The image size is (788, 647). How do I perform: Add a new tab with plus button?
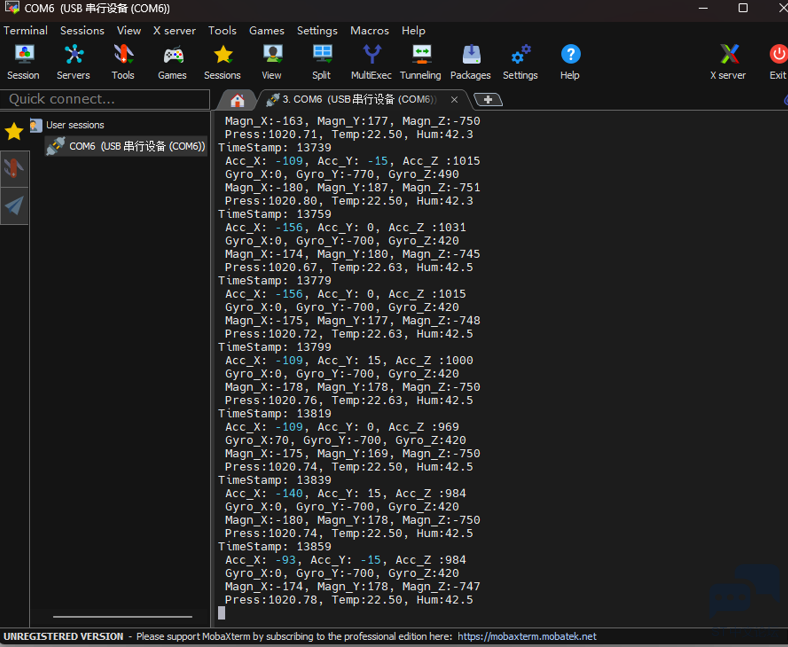[x=488, y=100]
